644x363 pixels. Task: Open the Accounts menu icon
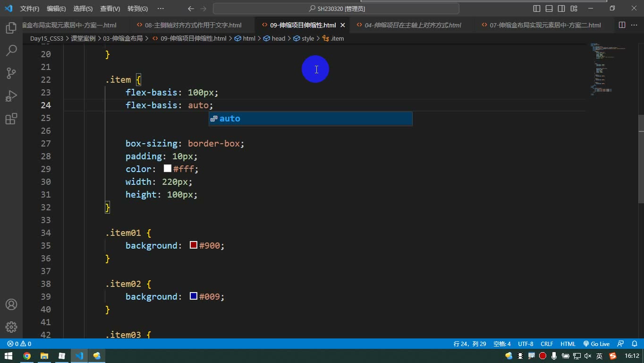pyautogui.click(x=11, y=304)
